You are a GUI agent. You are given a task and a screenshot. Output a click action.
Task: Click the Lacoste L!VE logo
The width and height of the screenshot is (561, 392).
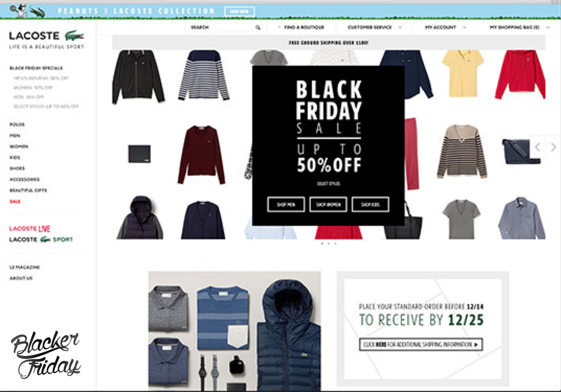(30, 229)
